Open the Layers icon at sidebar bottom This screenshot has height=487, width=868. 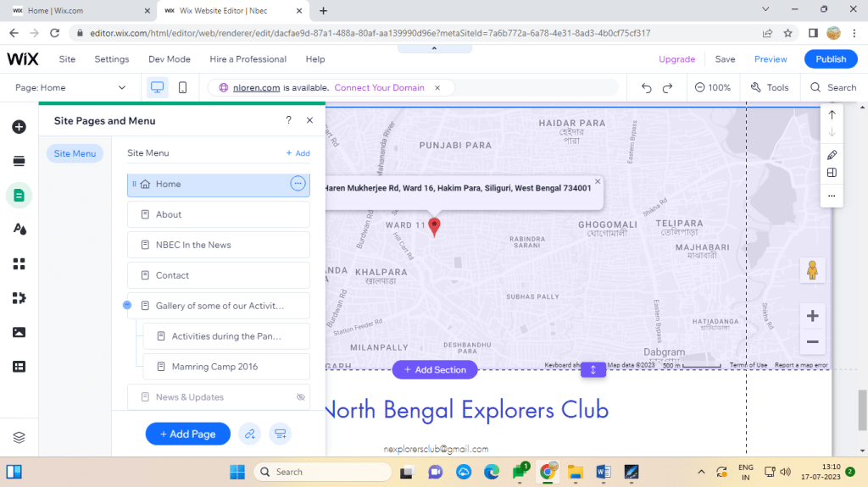(x=19, y=437)
